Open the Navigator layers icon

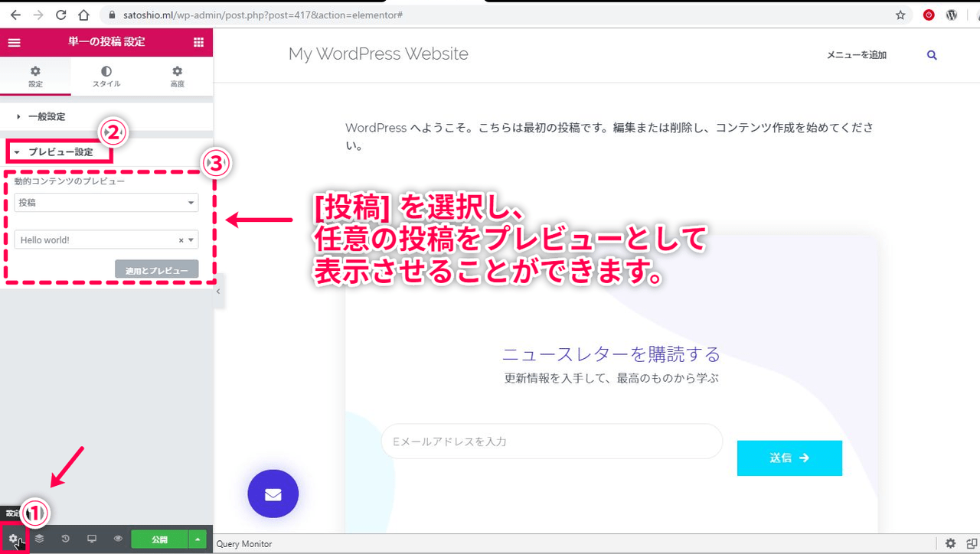click(x=40, y=539)
